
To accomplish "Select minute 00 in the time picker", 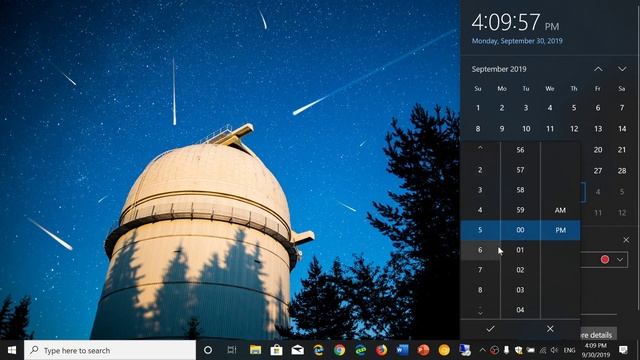I will [x=520, y=230].
